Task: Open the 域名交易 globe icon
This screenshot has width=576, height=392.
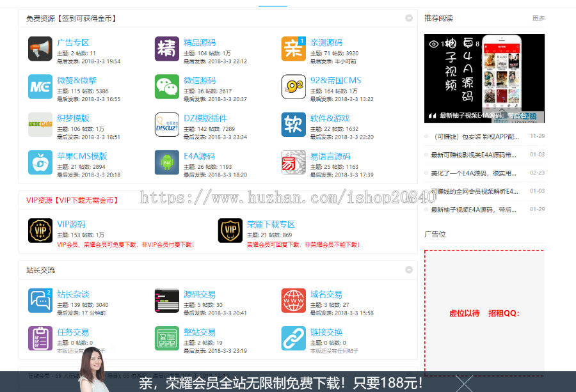Action: tap(293, 300)
